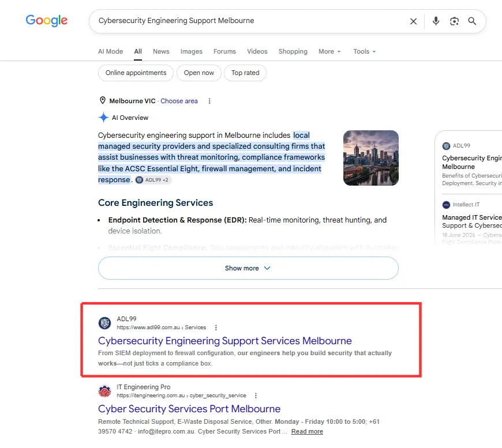Switch to the AI Mode tab
502x448 pixels.
(x=110, y=51)
